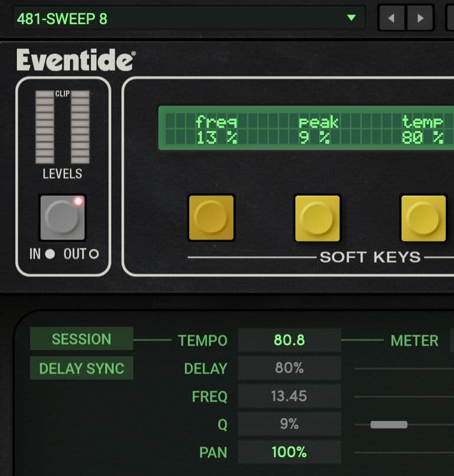Click the DELAY slider track
This screenshot has height=476, width=454.
[x=404, y=369]
